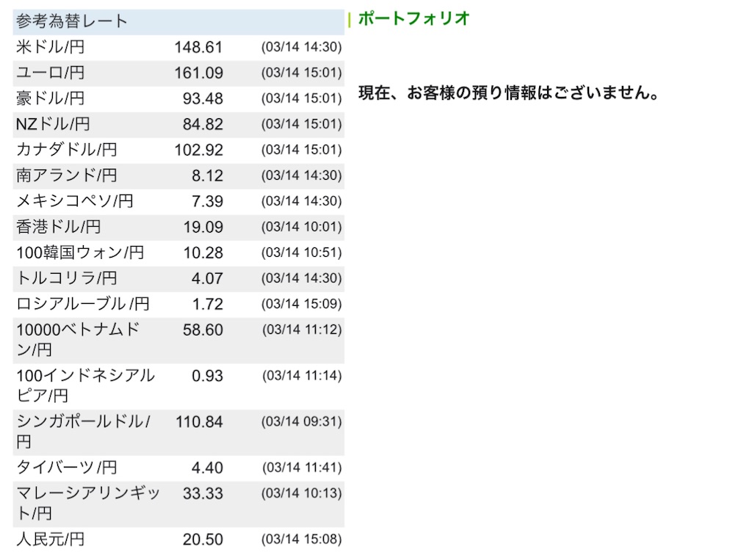Viewport: 752px width, 560px height.
Task: Click the 148.61 rate value
Action: point(198,47)
